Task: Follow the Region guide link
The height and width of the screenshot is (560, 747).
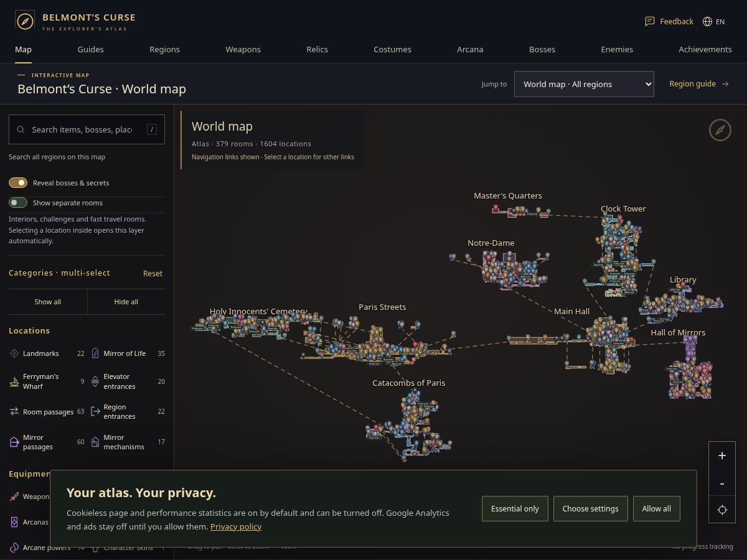Action: [699, 83]
